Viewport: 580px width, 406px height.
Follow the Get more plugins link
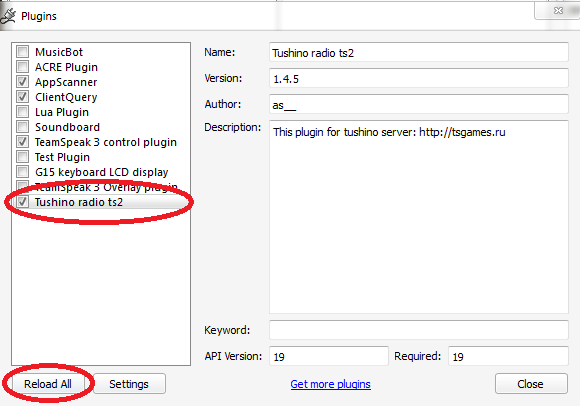330,384
